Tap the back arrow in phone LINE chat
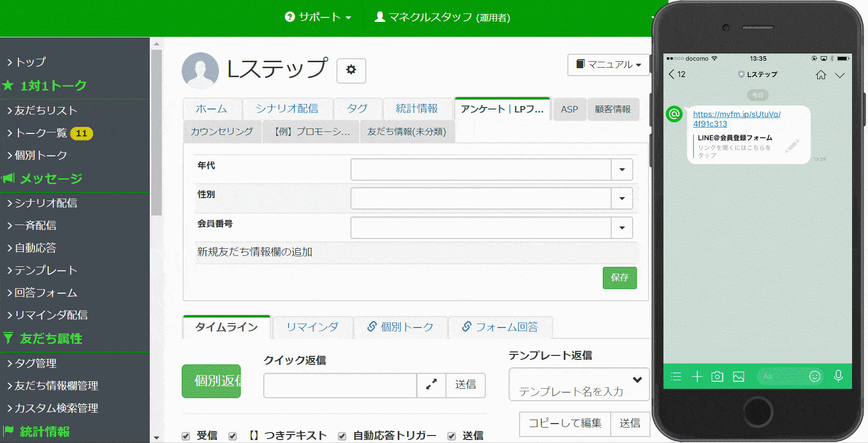Screen dimensions: 868x443 coord(672,74)
